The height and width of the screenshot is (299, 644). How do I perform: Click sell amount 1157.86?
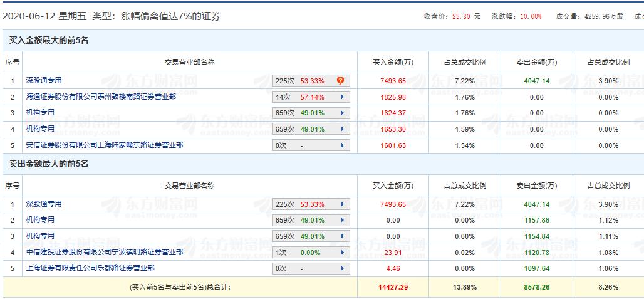pos(537,220)
